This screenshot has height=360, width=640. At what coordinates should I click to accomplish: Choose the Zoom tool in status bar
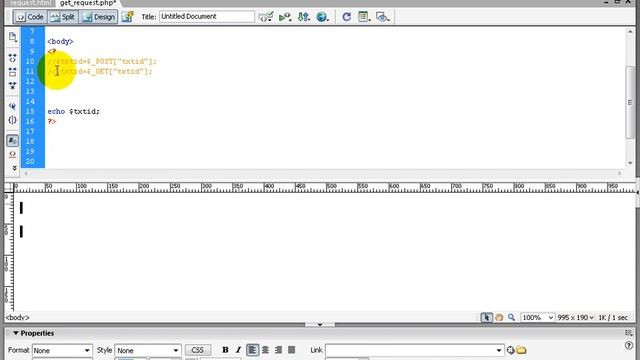[x=511, y=317]
